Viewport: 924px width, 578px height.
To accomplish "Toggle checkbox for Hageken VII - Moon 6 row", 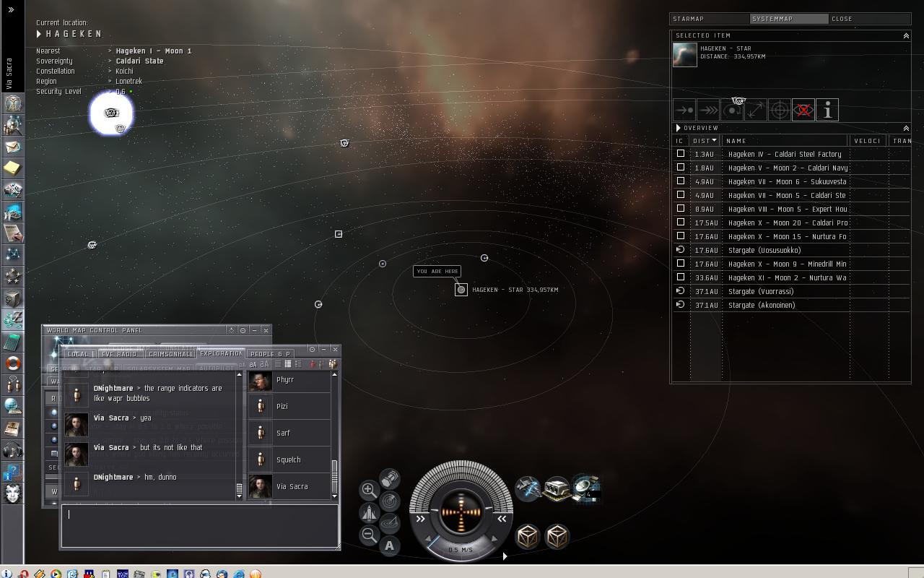I will 680,181.
